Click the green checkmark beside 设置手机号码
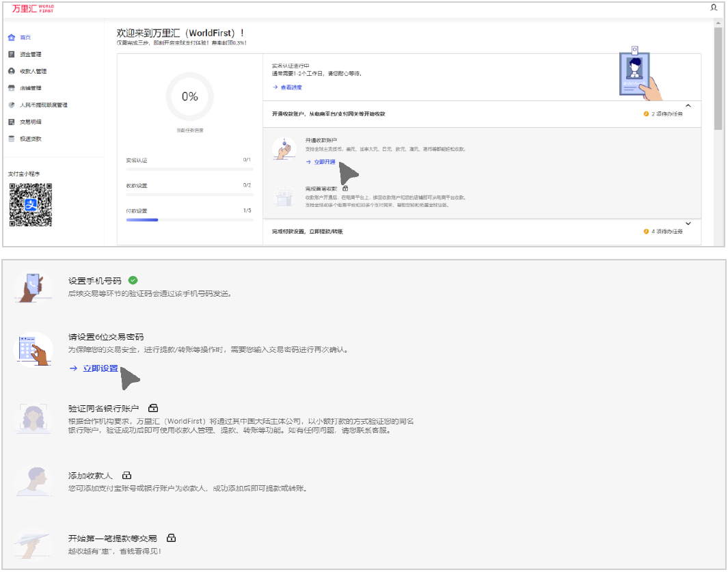728x572 pixels. (x=133, y=280)
